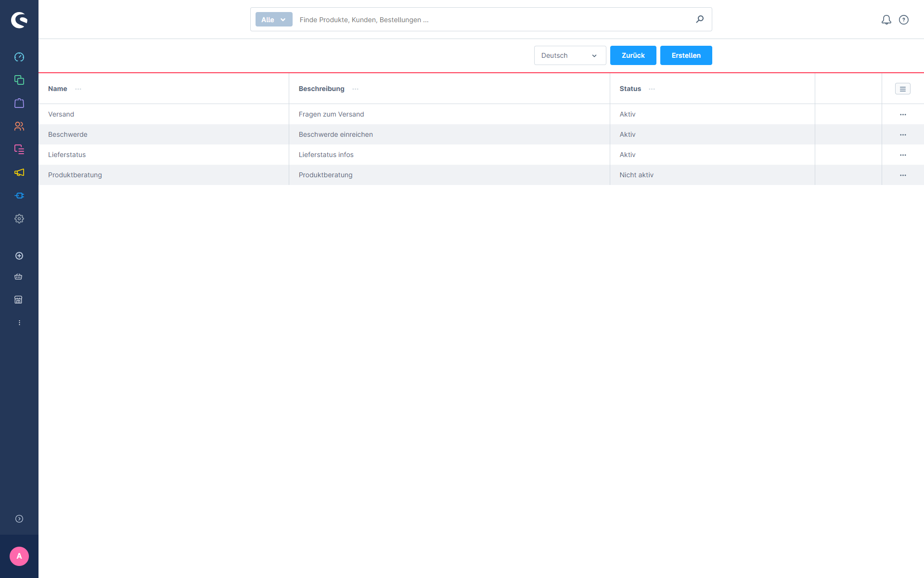Open the help question mark icon
Image resolution: width=924 pixels, height=578 pixels.
[904, 20]
